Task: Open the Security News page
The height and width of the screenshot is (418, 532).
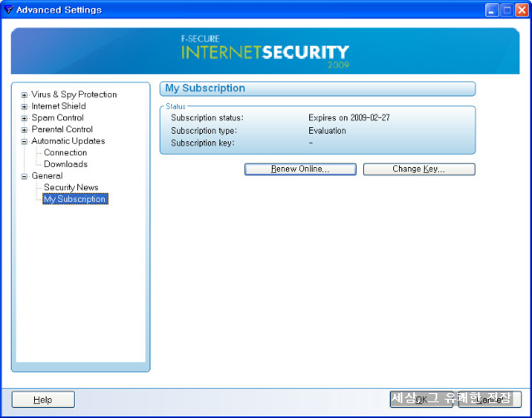Action: (x=71, y=187)
